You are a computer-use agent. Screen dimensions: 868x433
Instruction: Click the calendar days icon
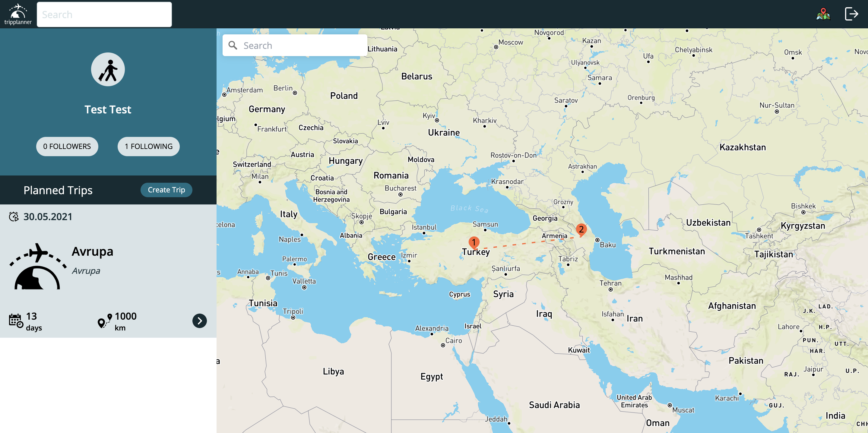[x=16, y=321]
